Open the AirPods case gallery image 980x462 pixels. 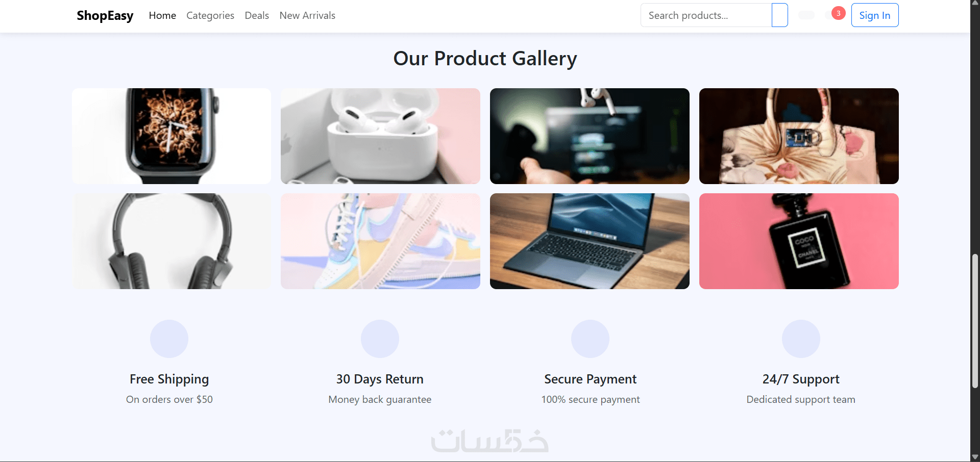(x=380, y=136)
